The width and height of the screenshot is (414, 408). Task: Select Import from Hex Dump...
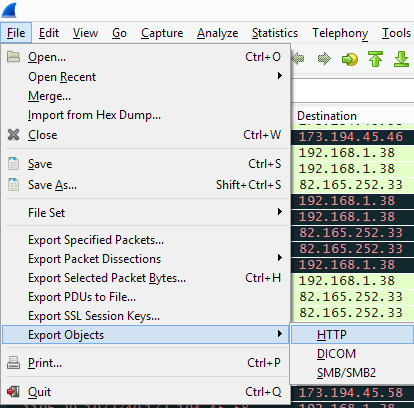[145, 115]
